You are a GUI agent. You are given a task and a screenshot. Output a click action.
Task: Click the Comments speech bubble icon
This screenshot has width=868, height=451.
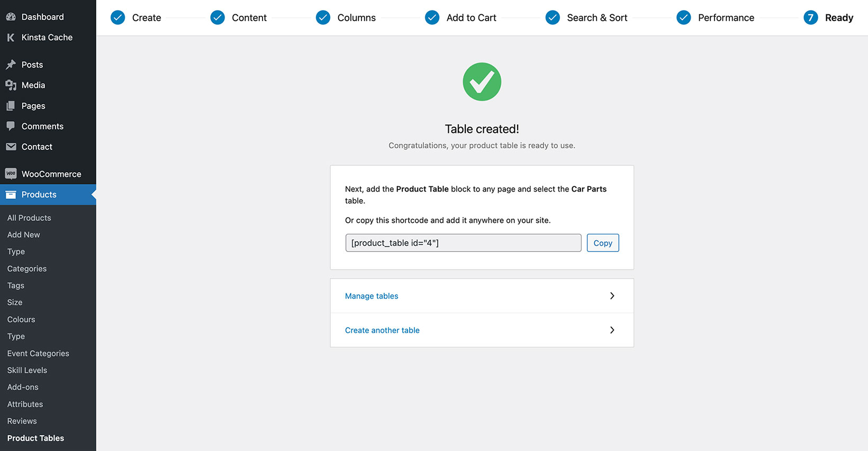(11, 126)
